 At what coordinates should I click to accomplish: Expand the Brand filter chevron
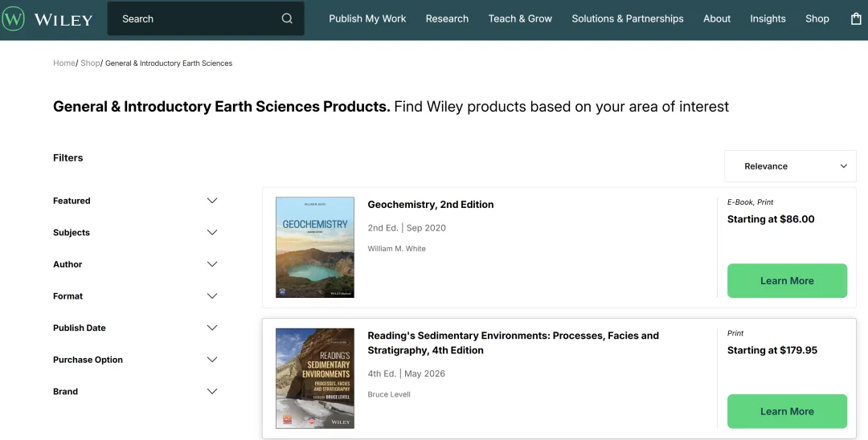point(212,392)
